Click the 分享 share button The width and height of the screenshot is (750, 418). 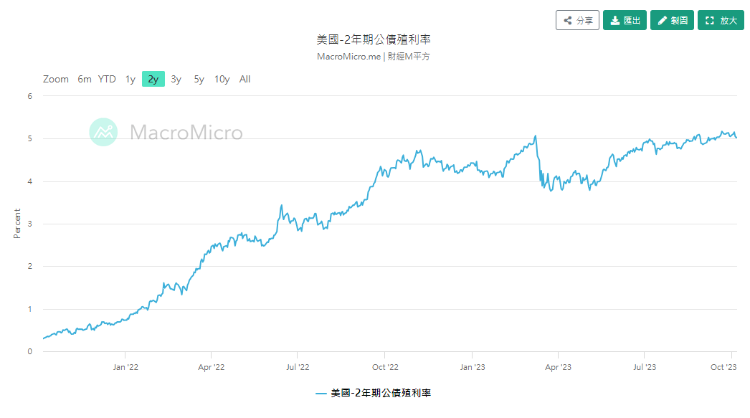pos(577,20)
